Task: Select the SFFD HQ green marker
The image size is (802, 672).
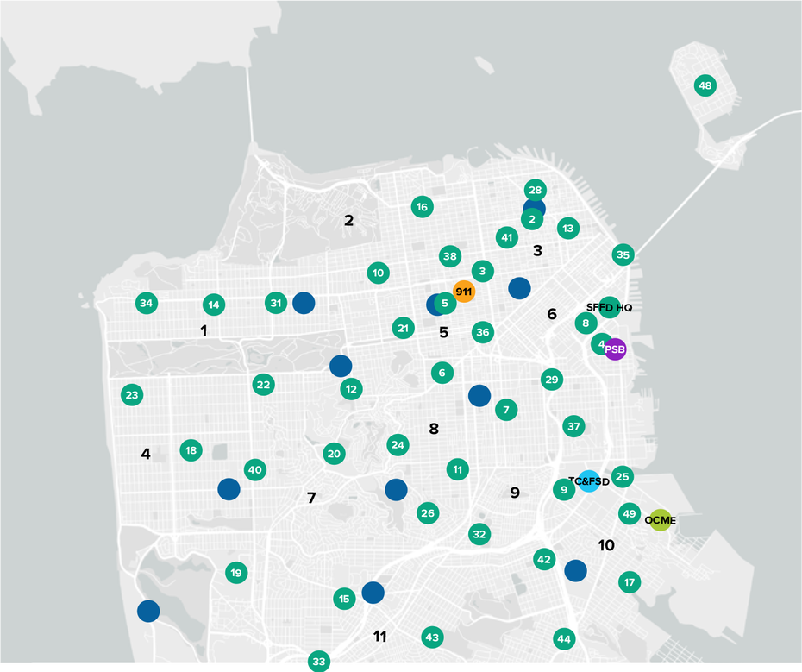Action: [609, 307]
